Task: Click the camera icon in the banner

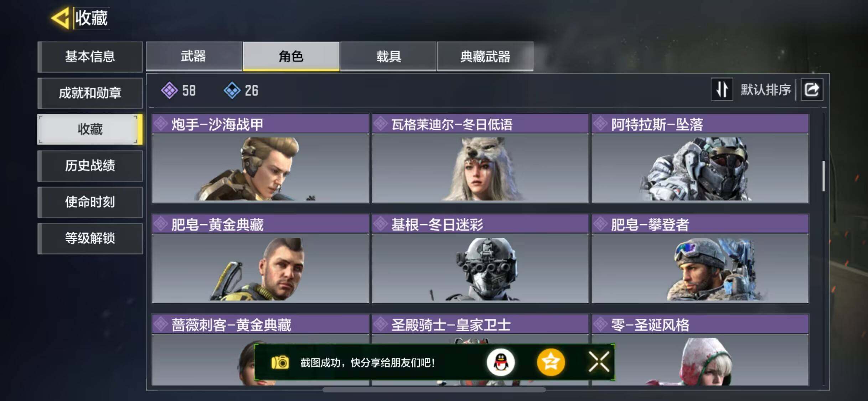Action: (x=280, y=363)
